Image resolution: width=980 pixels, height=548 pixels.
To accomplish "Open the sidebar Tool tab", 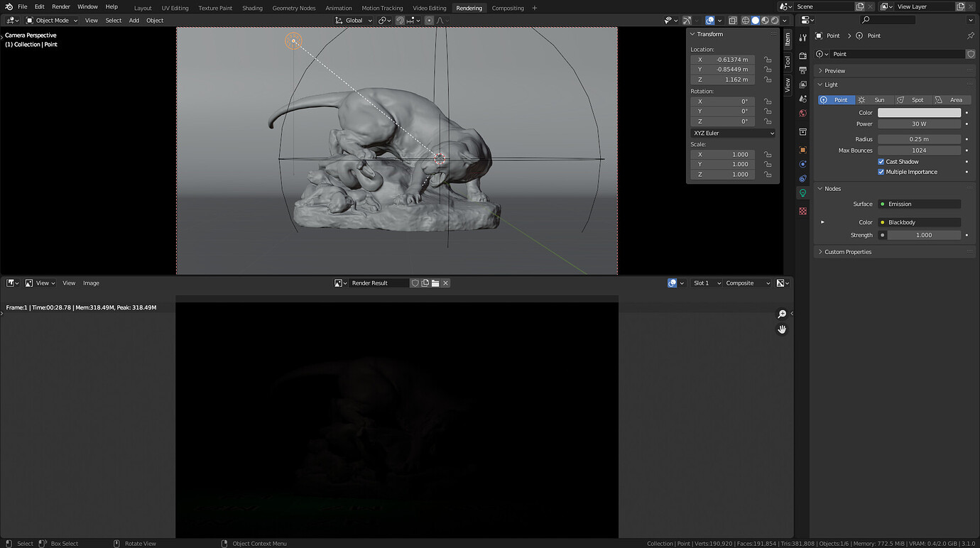I will point(787,62).
